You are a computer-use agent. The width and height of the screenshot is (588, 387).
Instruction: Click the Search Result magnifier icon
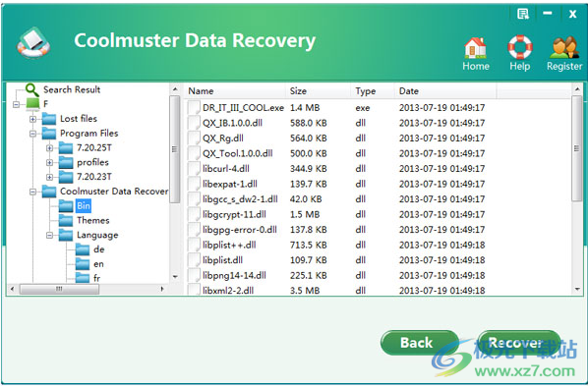31,90
